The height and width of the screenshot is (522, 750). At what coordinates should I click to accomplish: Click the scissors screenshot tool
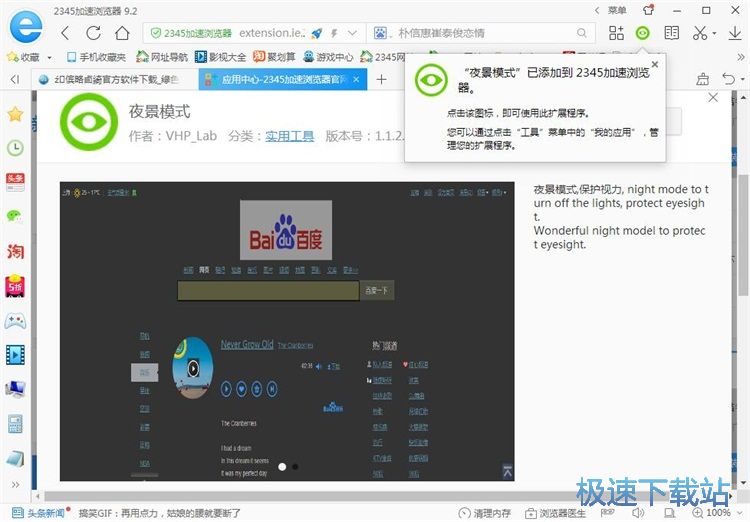point(700,33)
